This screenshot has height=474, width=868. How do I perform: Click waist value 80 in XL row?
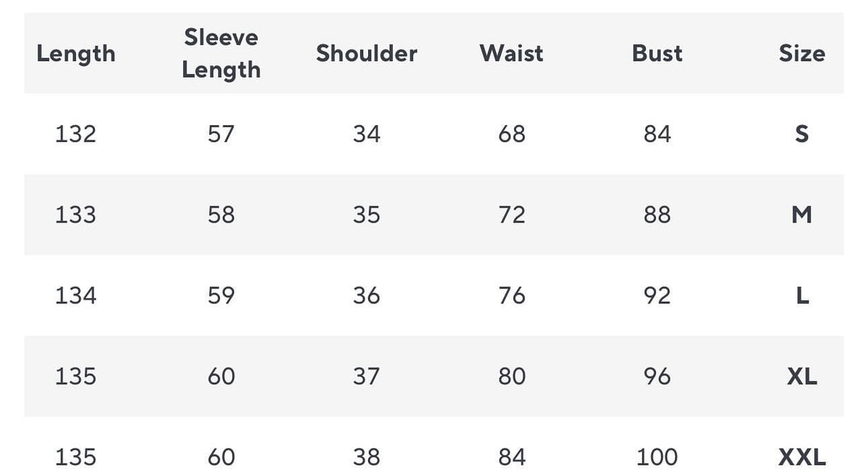click(x=511, y=376)
